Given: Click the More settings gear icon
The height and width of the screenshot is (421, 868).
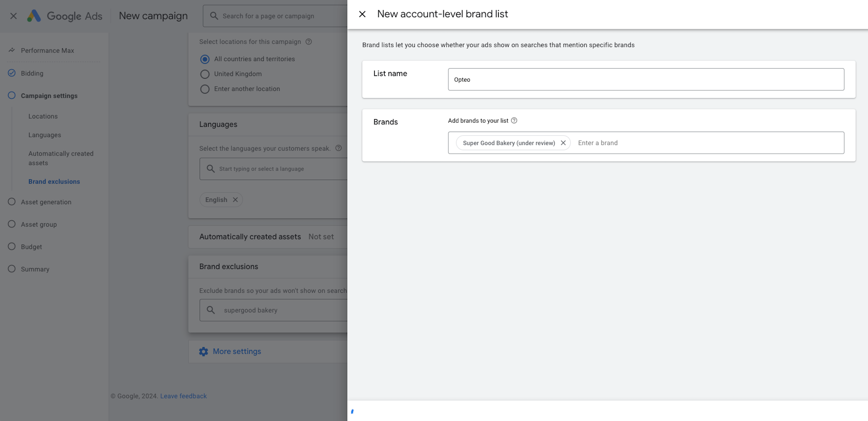Looking at the screenshot, I should tap(204, 351).
